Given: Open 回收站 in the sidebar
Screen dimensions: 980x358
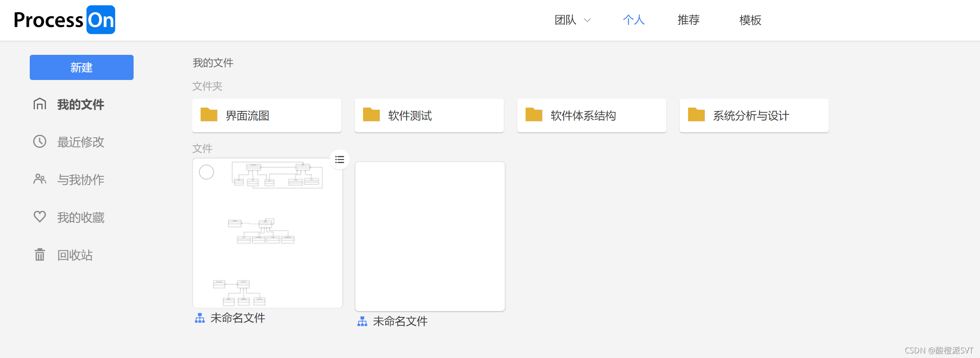Looking at the screenshot, I should (75, 255).
